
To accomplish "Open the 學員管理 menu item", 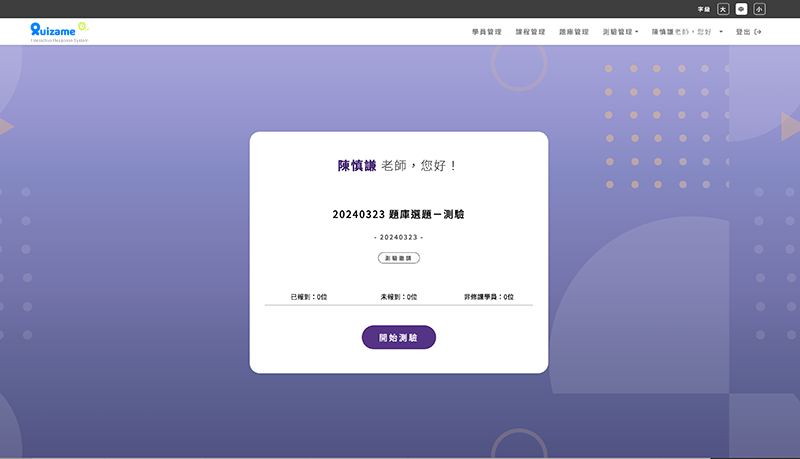I will [x=487, y=32].
